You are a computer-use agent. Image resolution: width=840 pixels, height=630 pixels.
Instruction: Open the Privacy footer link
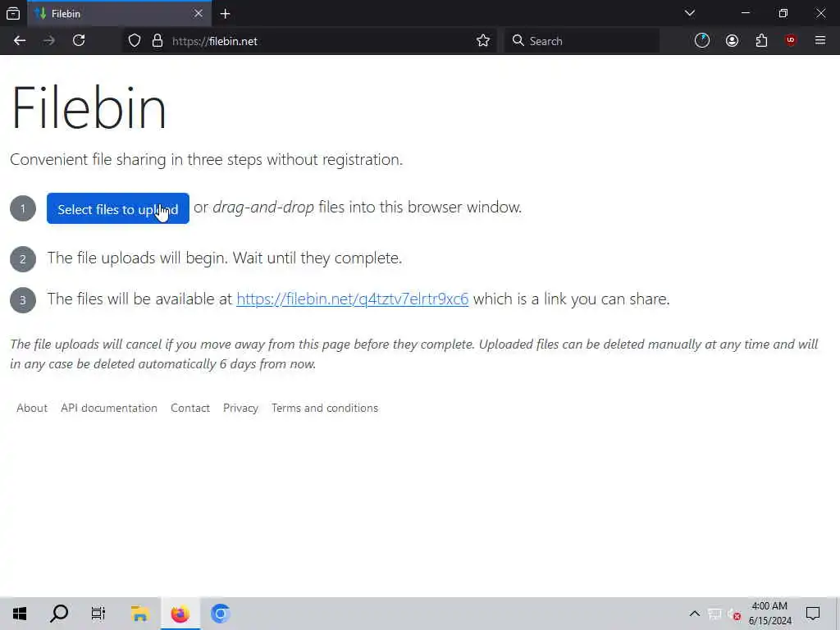point(240,409)
